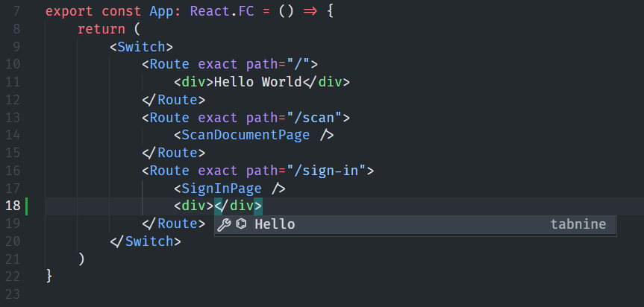Click line number 9 in the gutter
The image size is (644, 307).
click(16, 47)
